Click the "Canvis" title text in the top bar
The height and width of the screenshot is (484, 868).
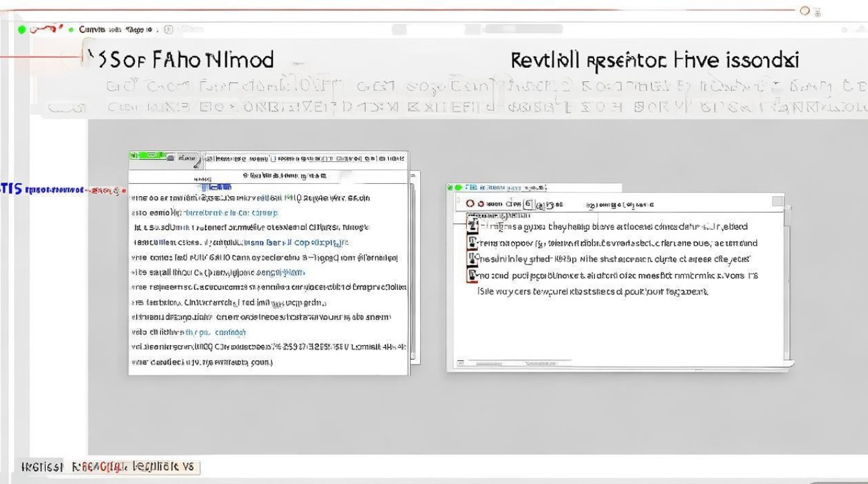pyautogui.click(x=92, y=30)
